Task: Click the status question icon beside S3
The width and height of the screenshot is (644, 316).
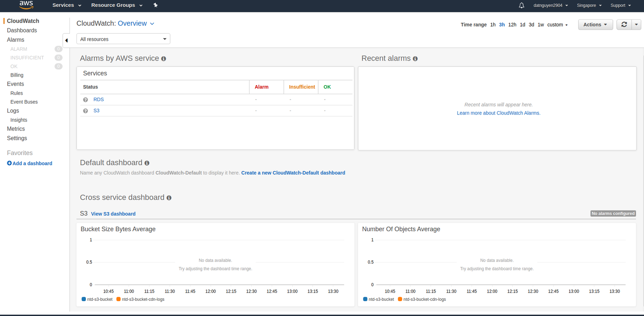Action: coord(85,111)
